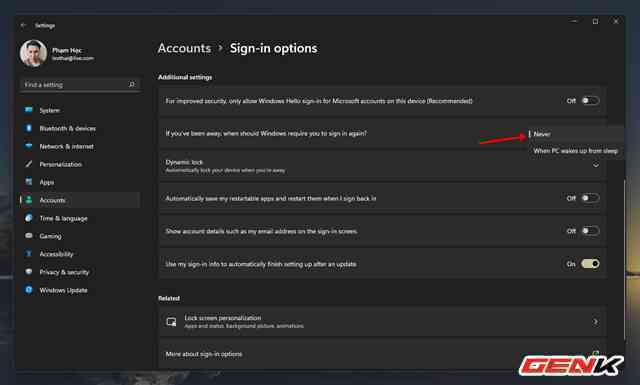Maximize the Settings window
The width and height of the screenshot is (640, 385).
click(595, 22)
